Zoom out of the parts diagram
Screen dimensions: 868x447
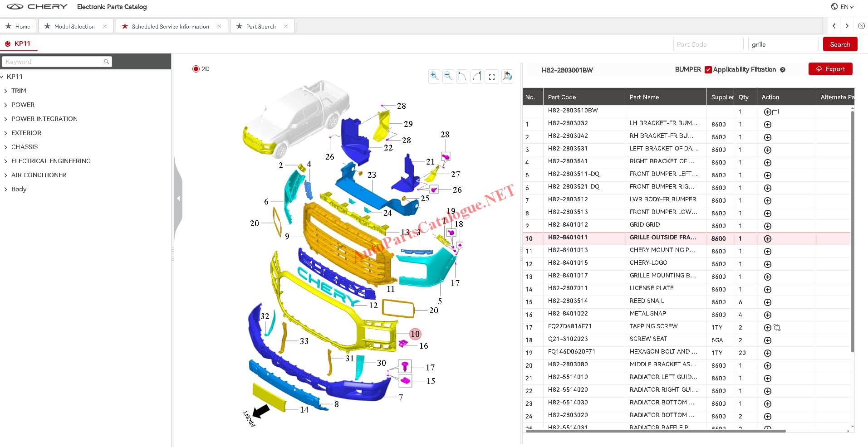(448, 76)
